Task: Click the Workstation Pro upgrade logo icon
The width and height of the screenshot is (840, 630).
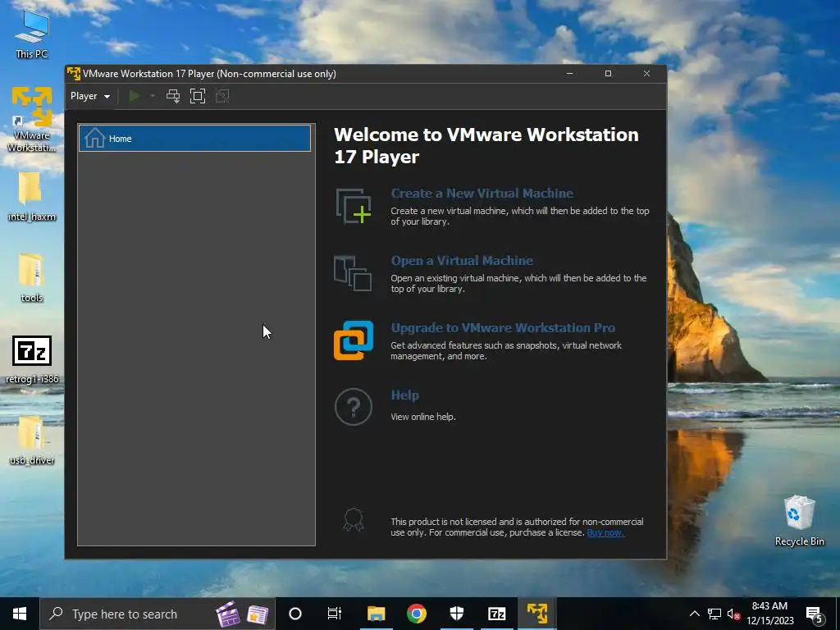Action: point(354,340)
